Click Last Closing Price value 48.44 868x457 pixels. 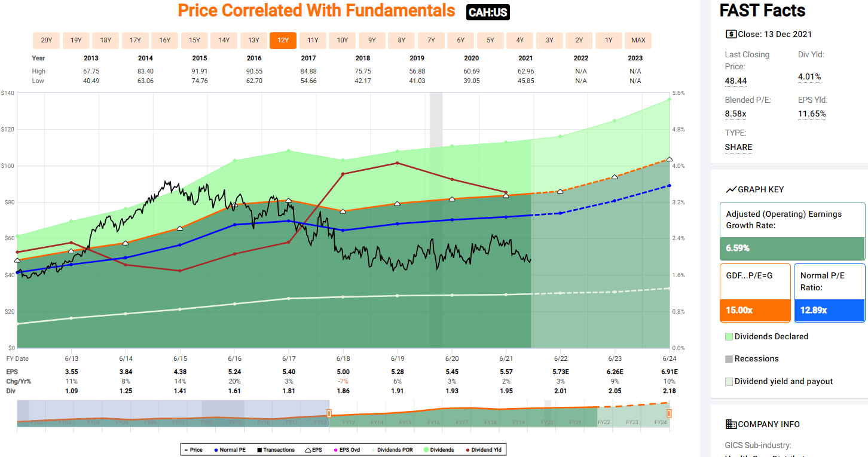[x=736, y=81]
